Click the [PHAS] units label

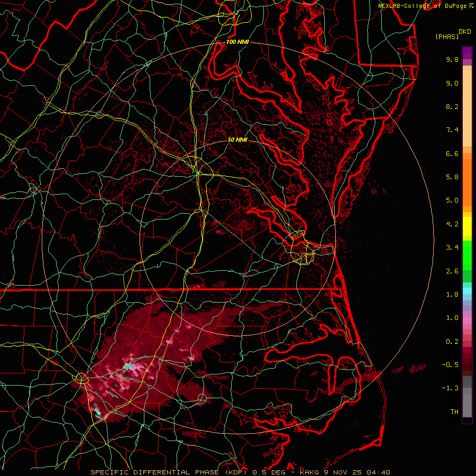click(x=447, y=37)
